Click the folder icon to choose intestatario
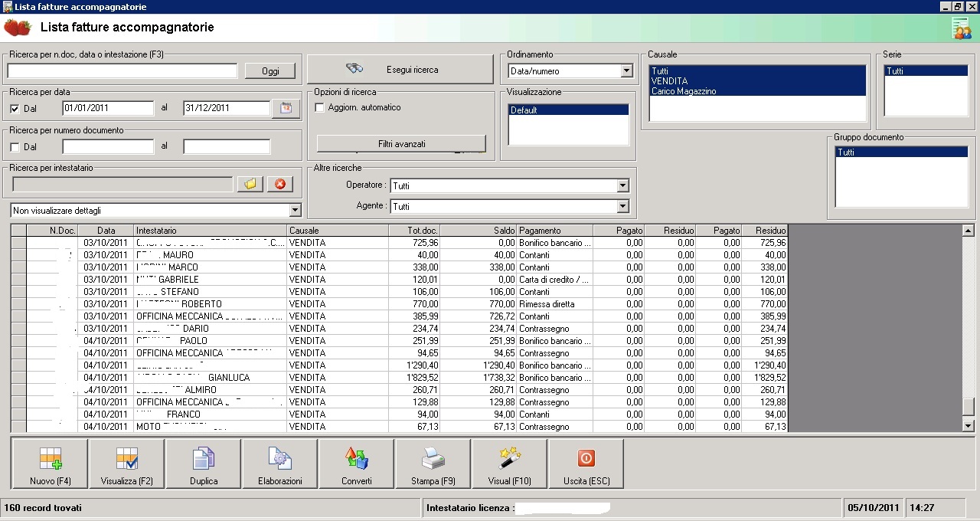980x521 pixels. (x=250, y=184)
